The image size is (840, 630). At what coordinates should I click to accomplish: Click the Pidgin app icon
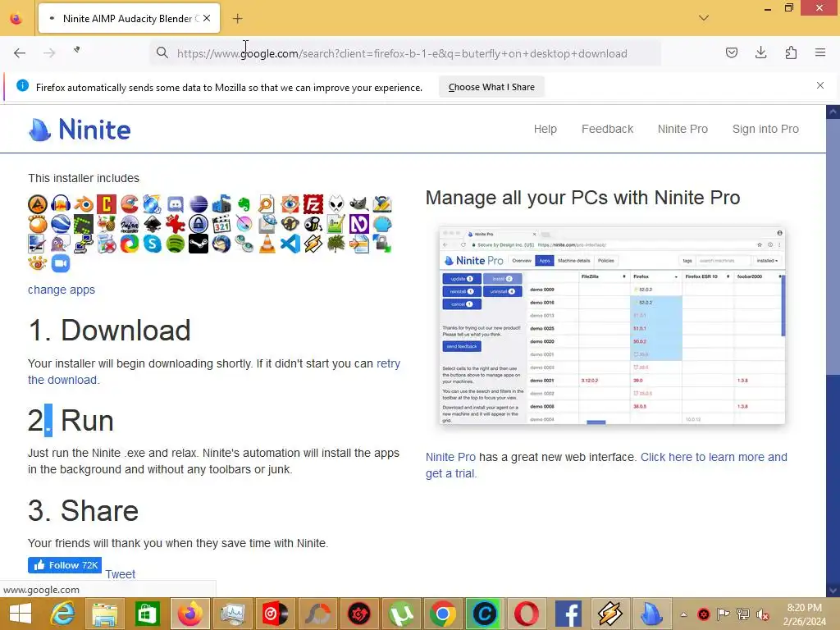click(x=61, y=244)
